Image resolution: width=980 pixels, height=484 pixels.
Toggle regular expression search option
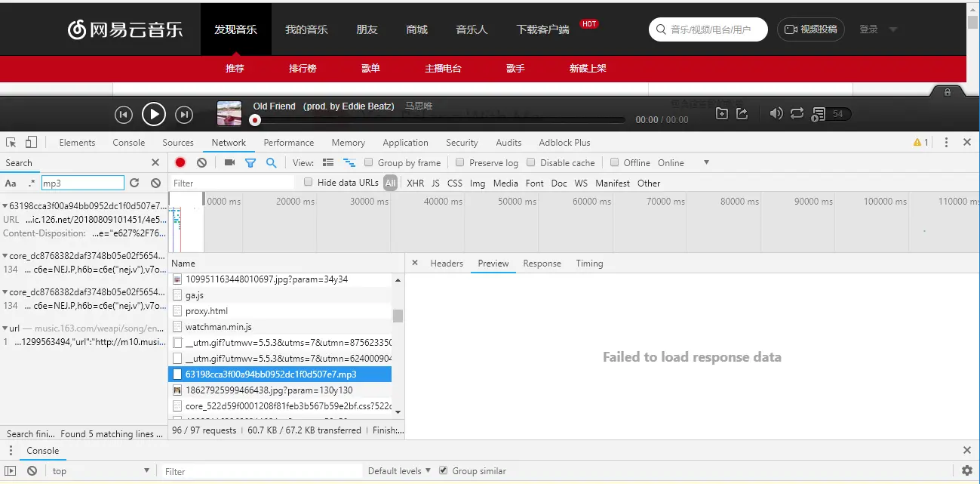click(x=31, y=183)
